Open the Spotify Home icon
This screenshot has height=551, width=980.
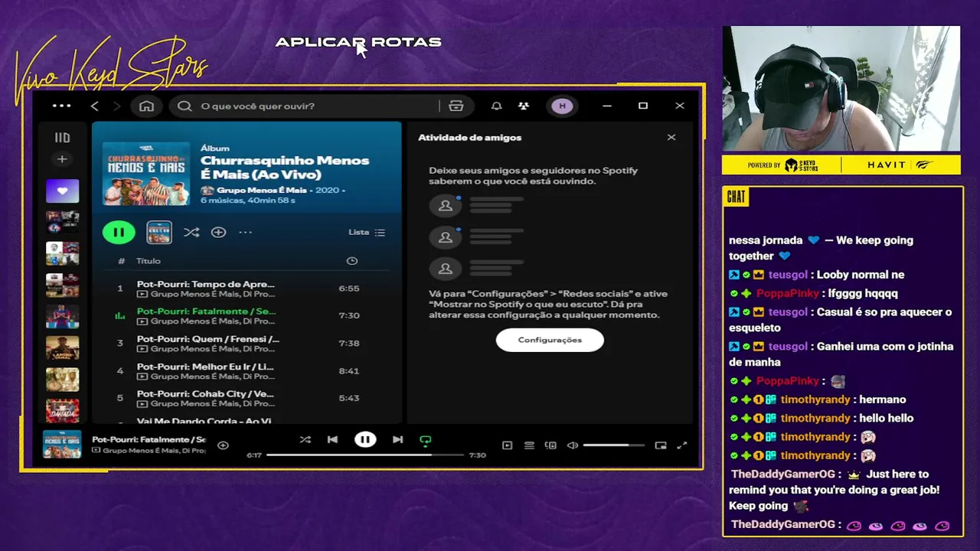146,106
